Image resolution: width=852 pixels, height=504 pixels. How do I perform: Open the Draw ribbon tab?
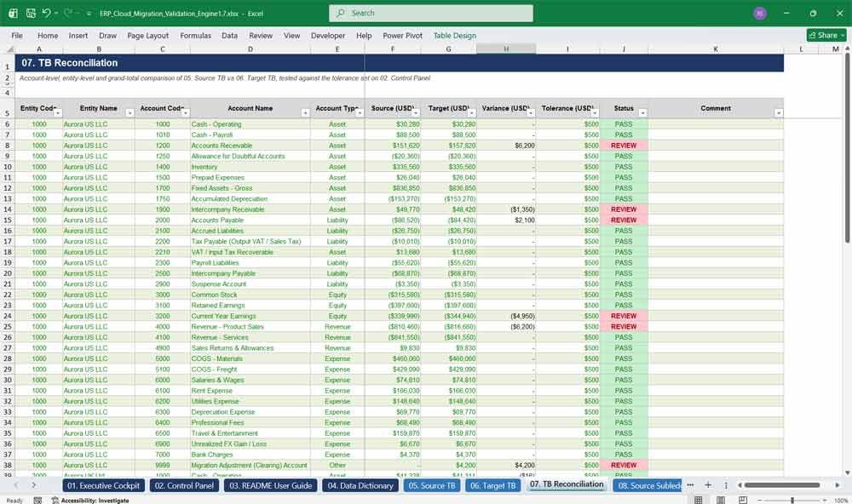[107, 35]
